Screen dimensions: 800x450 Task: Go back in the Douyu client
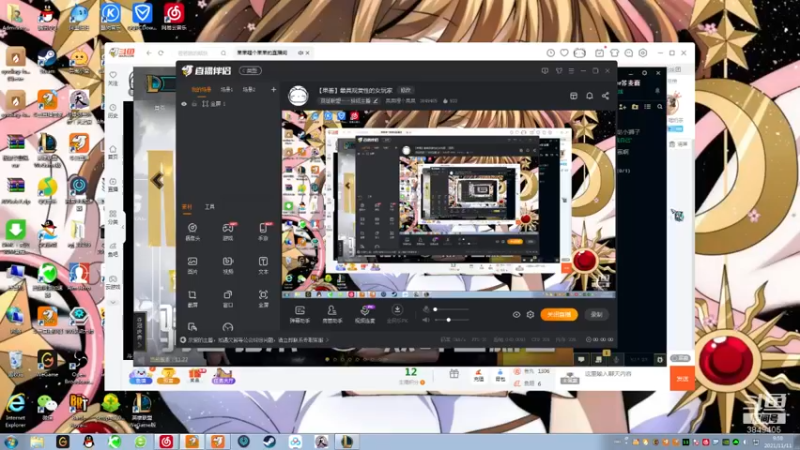tap(149, 53)
